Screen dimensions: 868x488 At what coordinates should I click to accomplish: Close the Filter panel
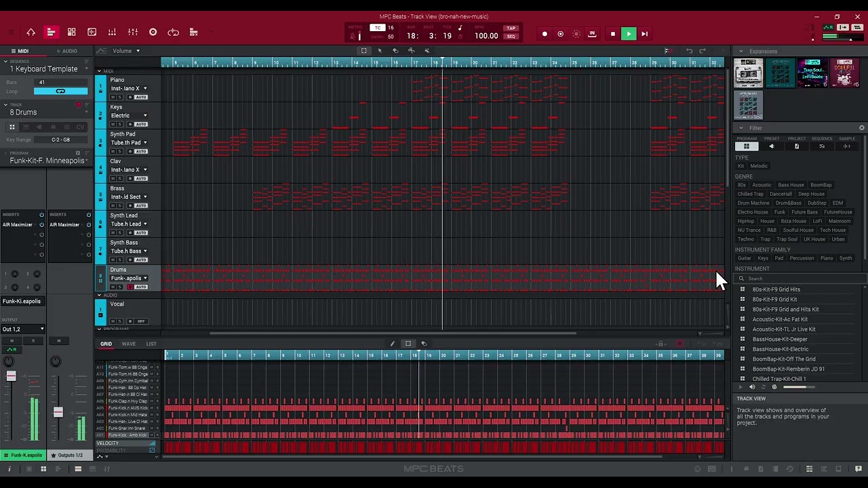(862, 128)
